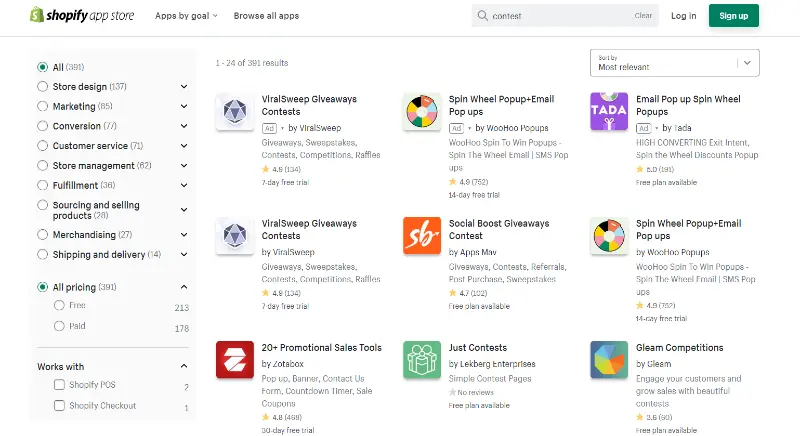Select the All pricing radio button
Image resolution: width=800 pixels, height=436 pixels.
tap(42, 287)
